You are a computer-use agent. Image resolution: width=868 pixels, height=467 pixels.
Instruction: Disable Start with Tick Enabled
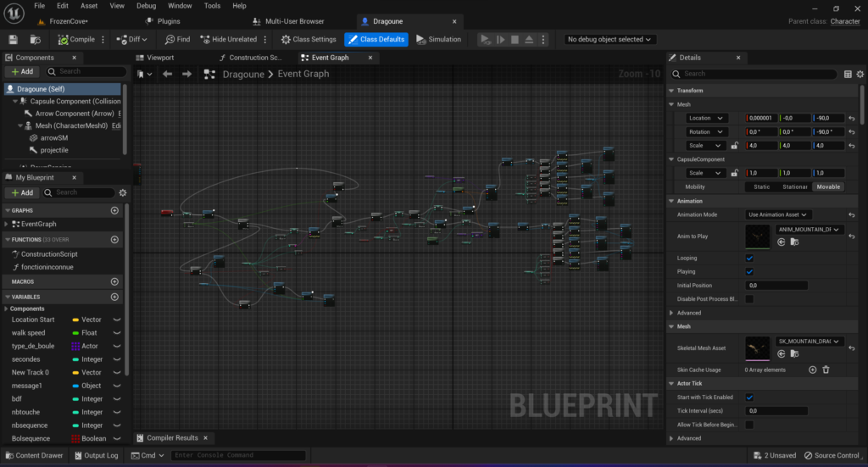coord(749,397)
